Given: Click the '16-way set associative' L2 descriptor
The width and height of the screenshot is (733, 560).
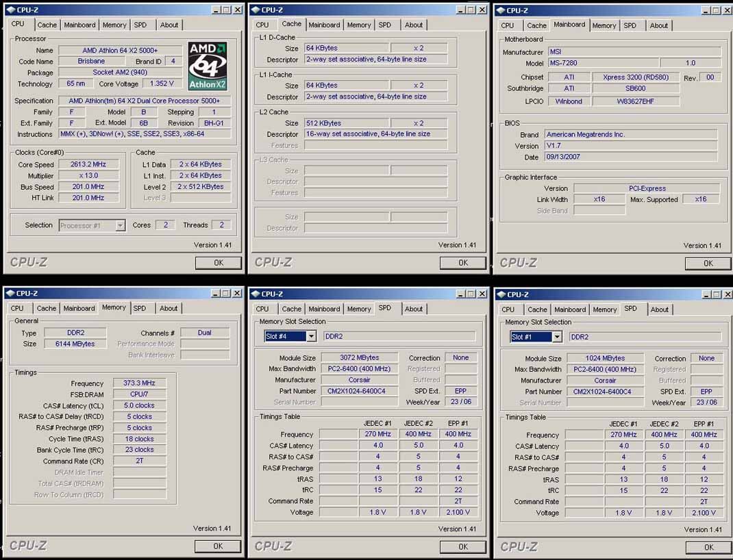Looking at the screenshot, I should pos(376,134).
